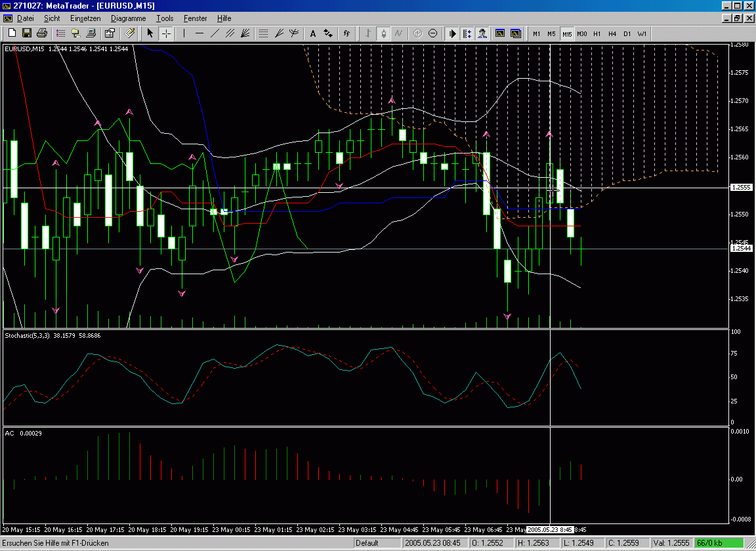756x551 pixels.
Task: Open the Diagramme menu
Action: coord(128,18)
